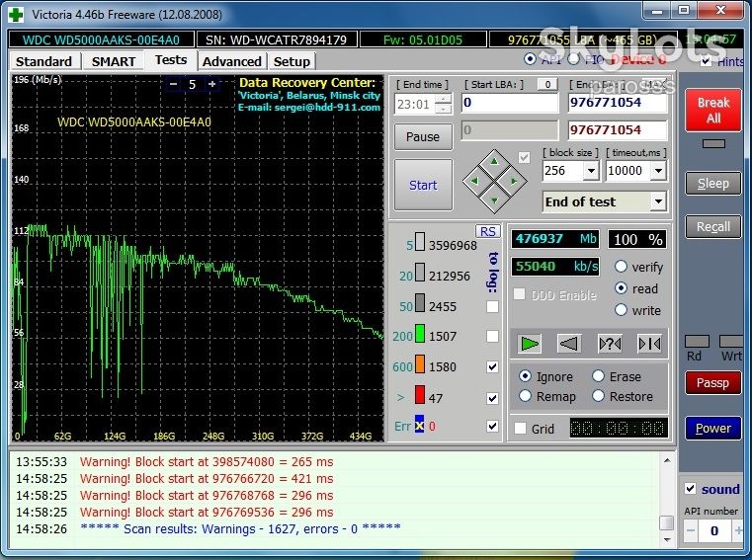
Task: Select the write test mode
Action: (621, 310)
